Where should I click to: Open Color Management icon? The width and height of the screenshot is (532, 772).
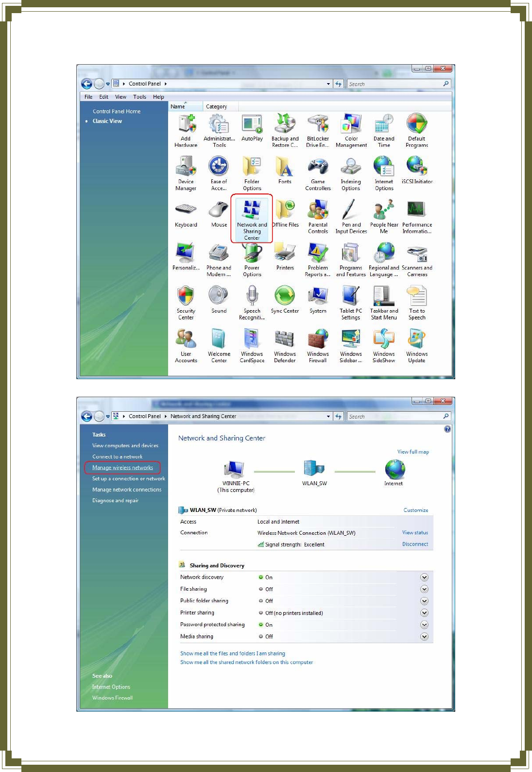(x=351, y=131)
